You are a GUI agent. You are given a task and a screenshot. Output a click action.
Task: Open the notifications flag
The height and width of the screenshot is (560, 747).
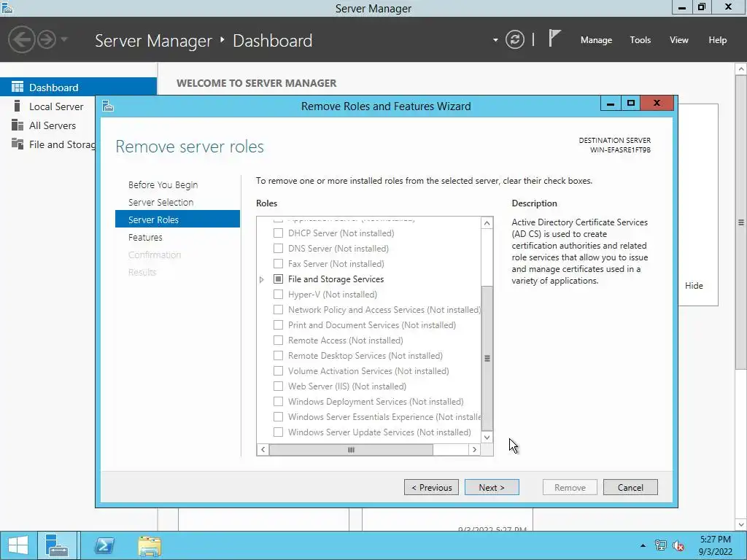554,38
